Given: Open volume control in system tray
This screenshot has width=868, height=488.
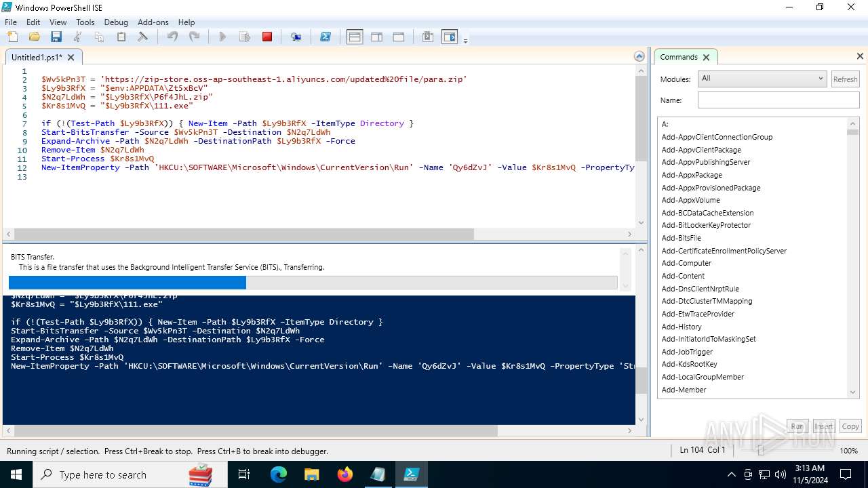Looking at the screenshot, I should coord(781,474).
